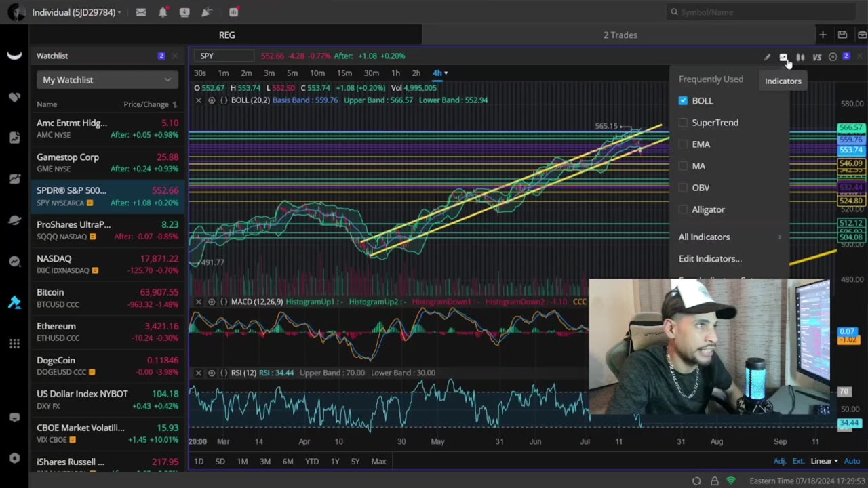
Task: Uncheck the BOLL indicator checkbox
Action: tap(683, 100)
